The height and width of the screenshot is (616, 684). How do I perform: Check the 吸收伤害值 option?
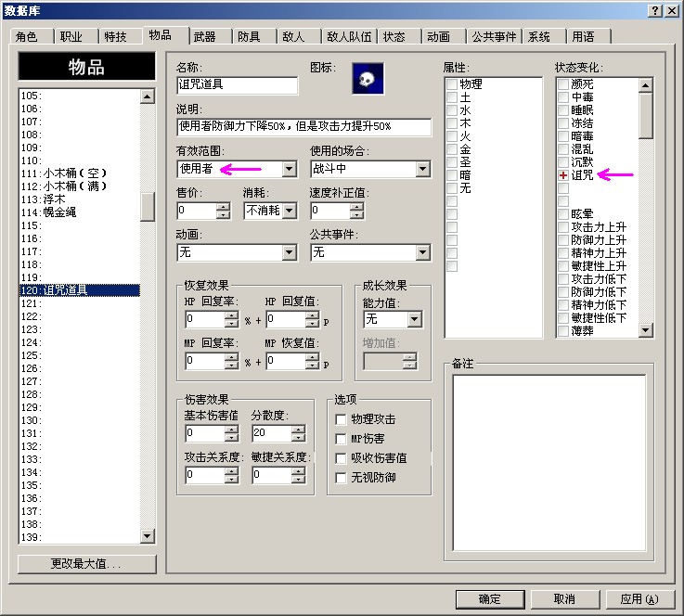(x=341, y=458)
